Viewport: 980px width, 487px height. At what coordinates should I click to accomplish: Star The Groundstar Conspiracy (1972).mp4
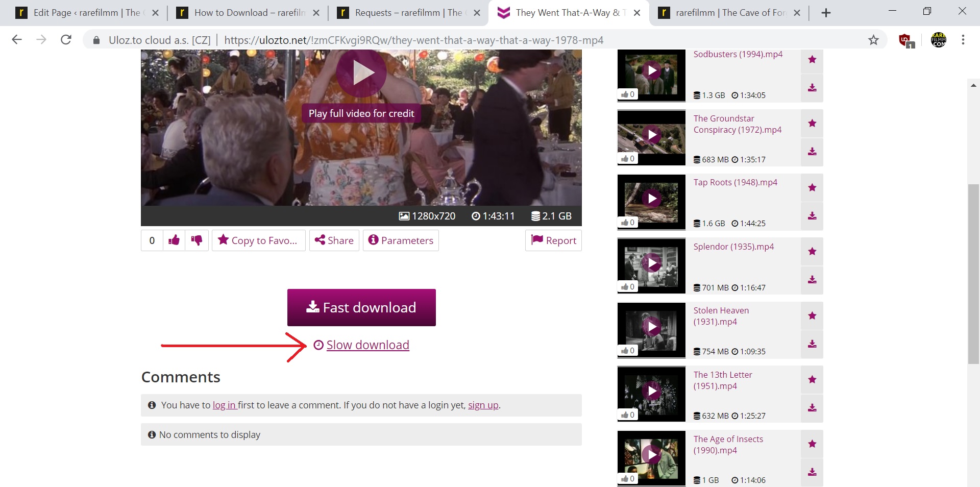click(812, 124)
